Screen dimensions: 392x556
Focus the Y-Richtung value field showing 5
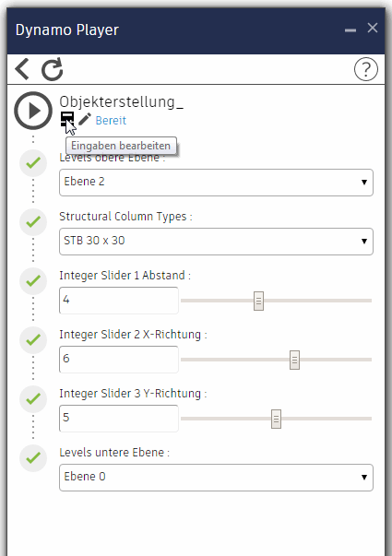point(118,418)
